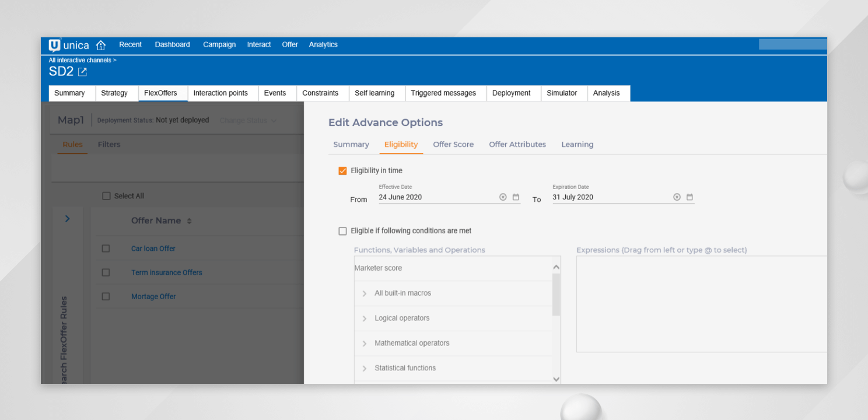This screenshot has width=868, height=420.
Task: Click the Term insurance Offers link
Action: click(166, 272)
